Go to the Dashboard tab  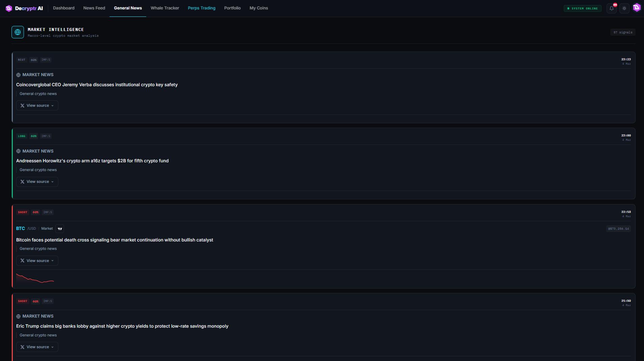pos(64,8)
